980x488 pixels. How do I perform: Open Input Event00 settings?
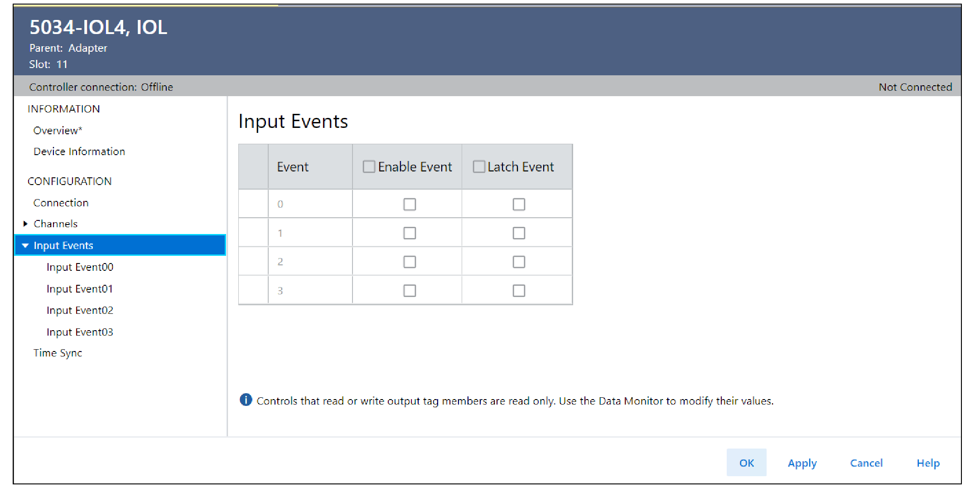tap(80, 267)
